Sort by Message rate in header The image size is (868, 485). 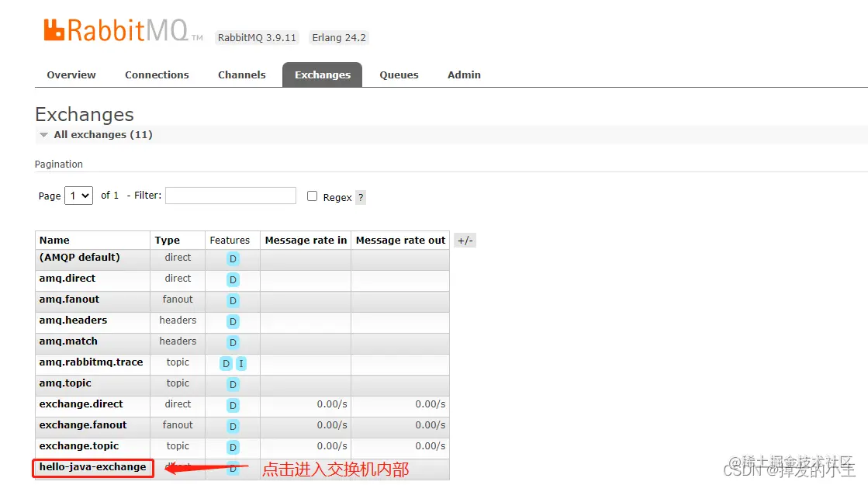point(306,241)
